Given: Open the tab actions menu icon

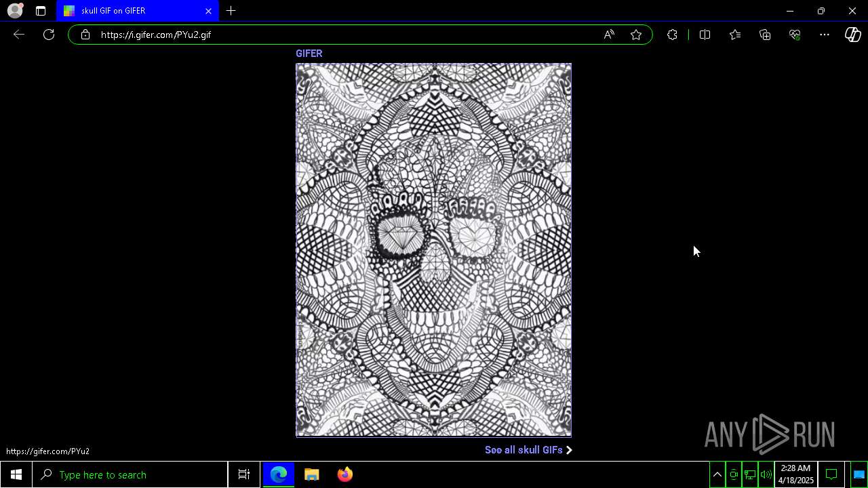Looking at the screenshot, I should [41, 11].
